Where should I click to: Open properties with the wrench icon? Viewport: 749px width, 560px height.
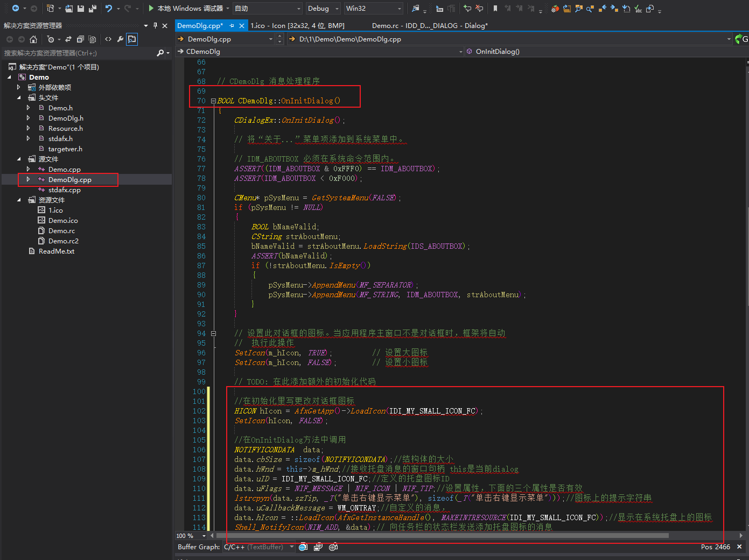(120, 39)
